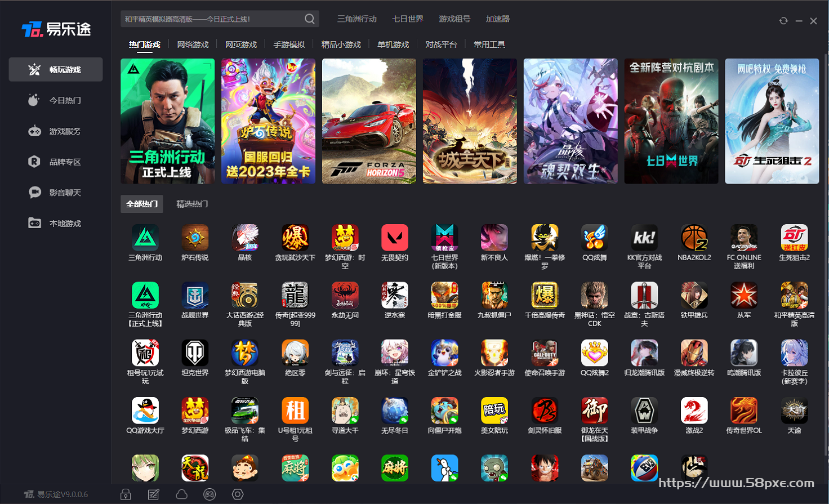
Task: Switch to the 网络游戏 tab
Action: tap(193, 44)
